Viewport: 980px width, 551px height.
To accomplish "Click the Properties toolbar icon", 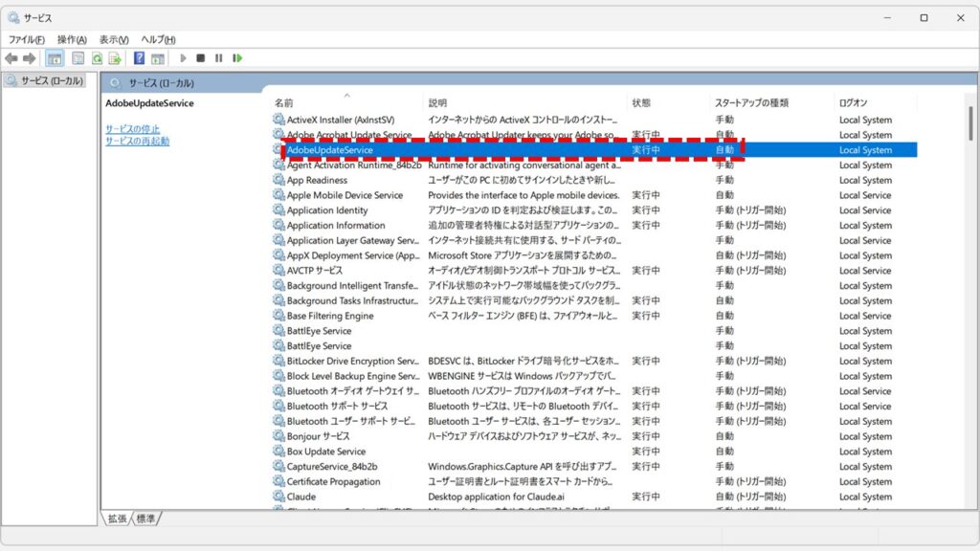I will [78, 58].
